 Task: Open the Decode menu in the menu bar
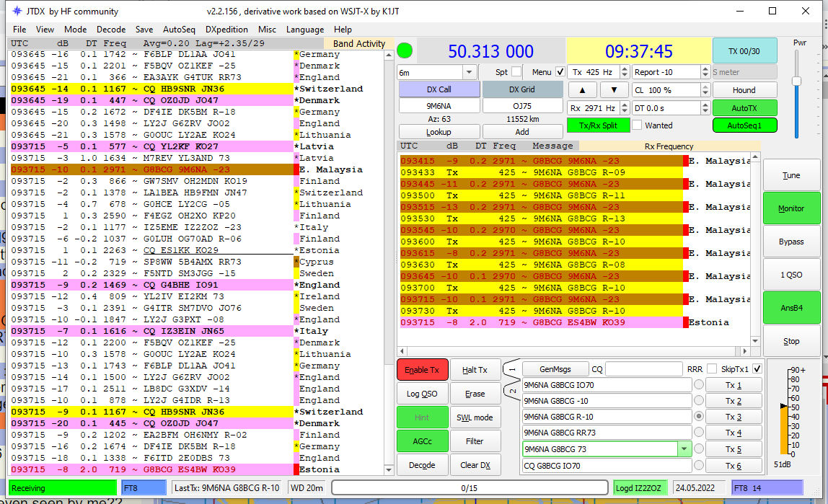111,30
